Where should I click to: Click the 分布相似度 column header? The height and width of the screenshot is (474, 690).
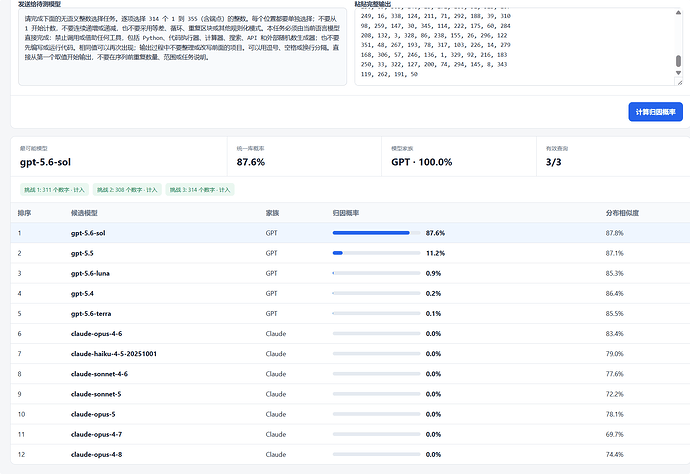point(622,213)
